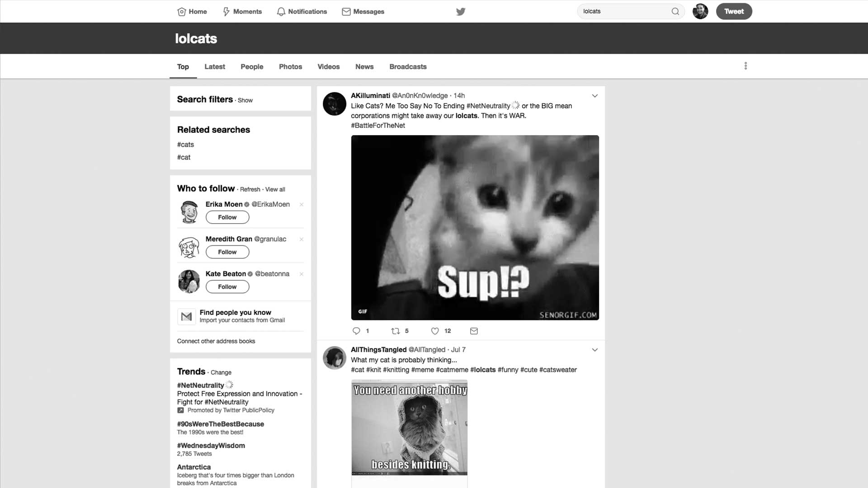Expand AKilluminati tweet options chevron
868x488 pixels.
pyautogui.click(x=595, y=96)
